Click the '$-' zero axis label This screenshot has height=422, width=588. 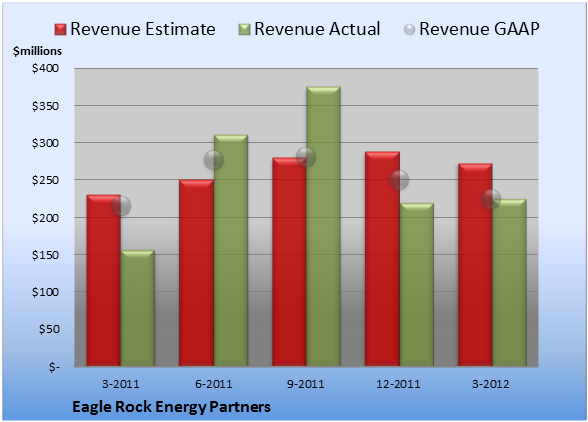coord(54,367)
